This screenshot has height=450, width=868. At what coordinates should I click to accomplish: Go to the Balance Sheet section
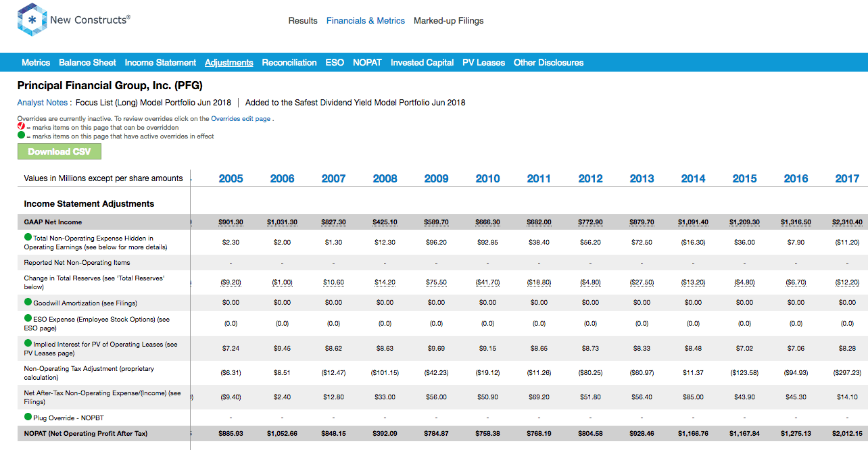87,62
